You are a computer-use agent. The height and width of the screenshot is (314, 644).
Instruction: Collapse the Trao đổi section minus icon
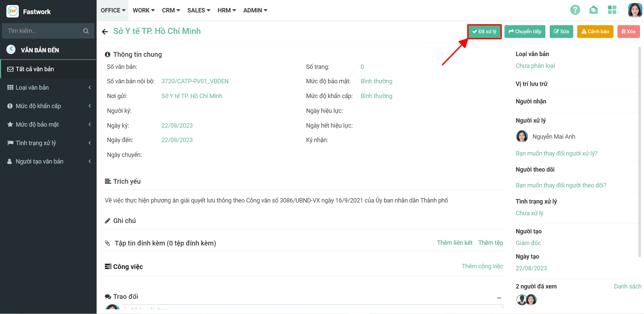tap(499, 298)
